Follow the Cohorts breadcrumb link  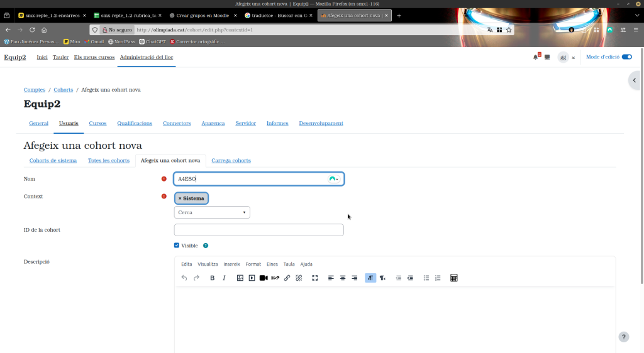tap(63, 90)
